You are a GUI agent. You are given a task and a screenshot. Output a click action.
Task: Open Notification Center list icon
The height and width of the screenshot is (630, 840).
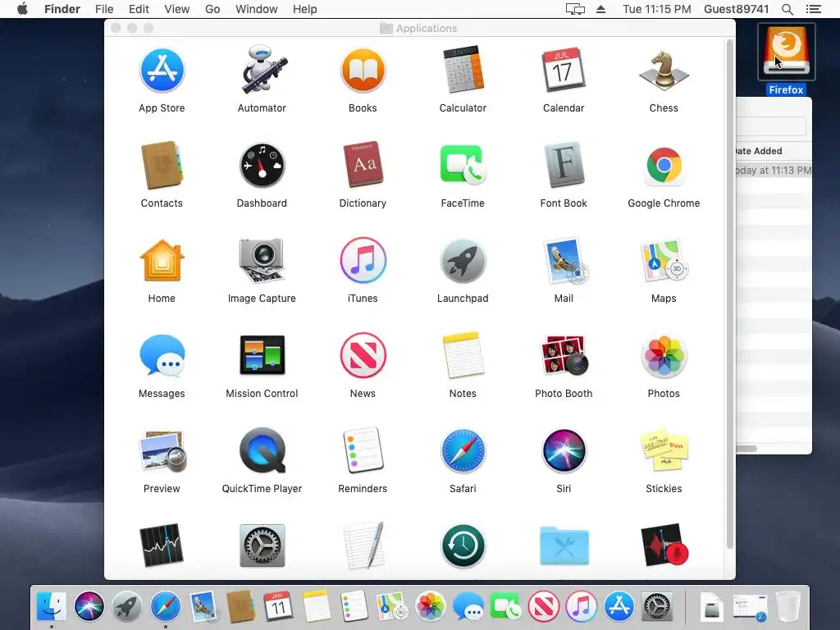coord(813,9)
